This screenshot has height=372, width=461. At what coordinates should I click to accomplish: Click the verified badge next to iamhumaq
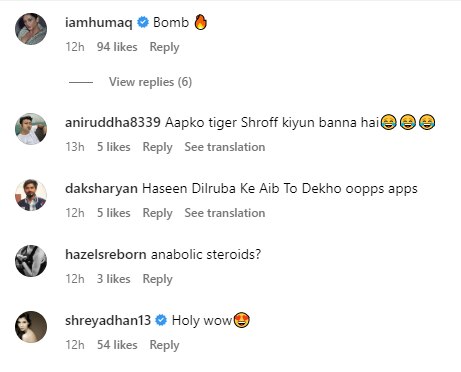pos(143,23)
